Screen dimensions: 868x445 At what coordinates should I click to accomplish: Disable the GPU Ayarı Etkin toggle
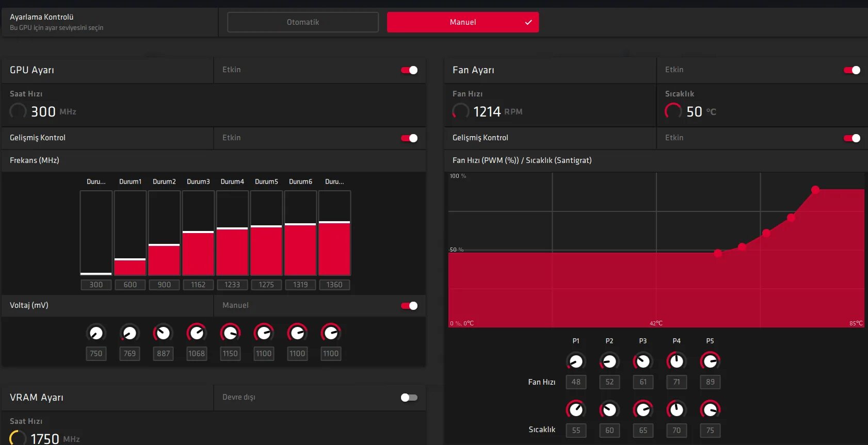pyautogui.click(x=409, y=70)
